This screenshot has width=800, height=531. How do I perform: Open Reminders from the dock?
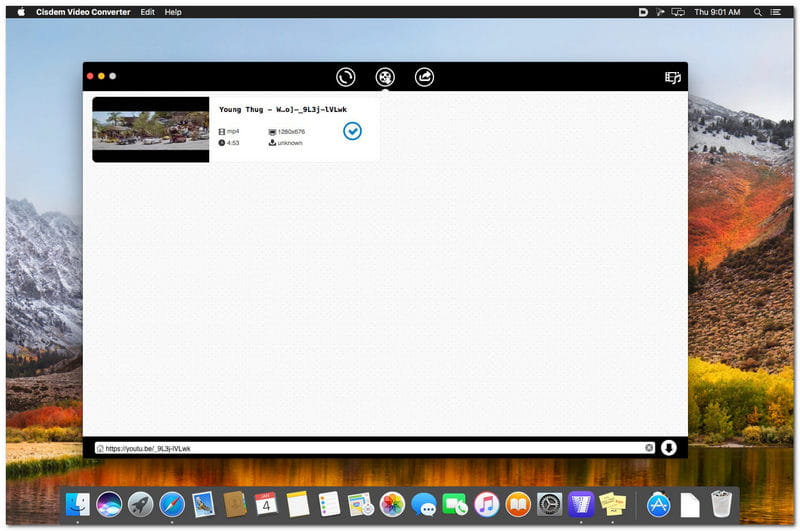pos(329,504)
